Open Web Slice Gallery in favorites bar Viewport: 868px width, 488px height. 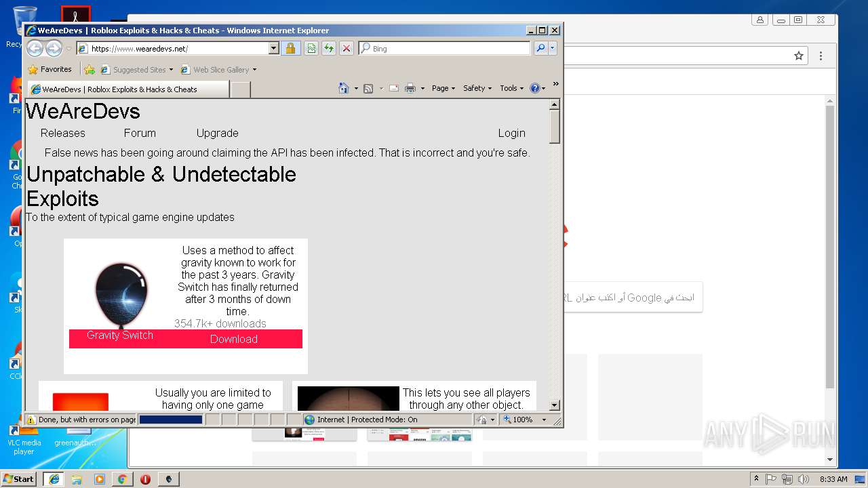(218, 69)
